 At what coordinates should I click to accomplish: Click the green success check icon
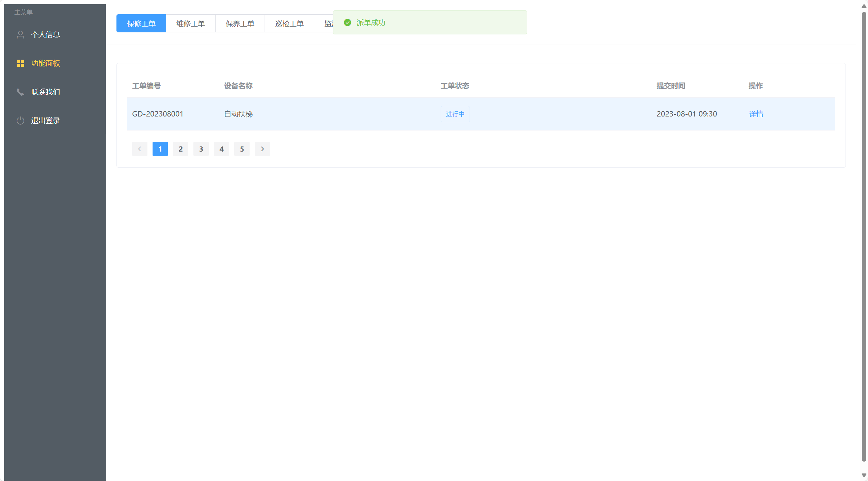tap(347, 22)
